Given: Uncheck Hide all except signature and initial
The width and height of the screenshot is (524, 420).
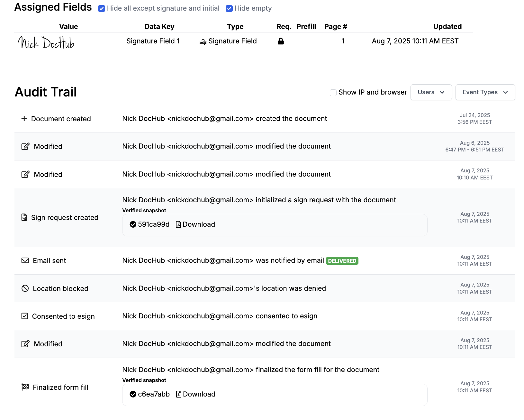Looking at the screenshot, I should click(x=102, y=9).
